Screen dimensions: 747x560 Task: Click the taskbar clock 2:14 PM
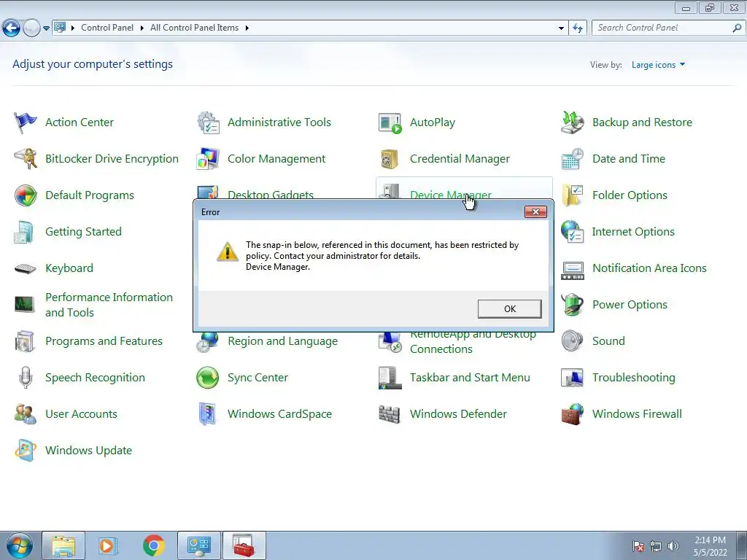tap(710, 546)
